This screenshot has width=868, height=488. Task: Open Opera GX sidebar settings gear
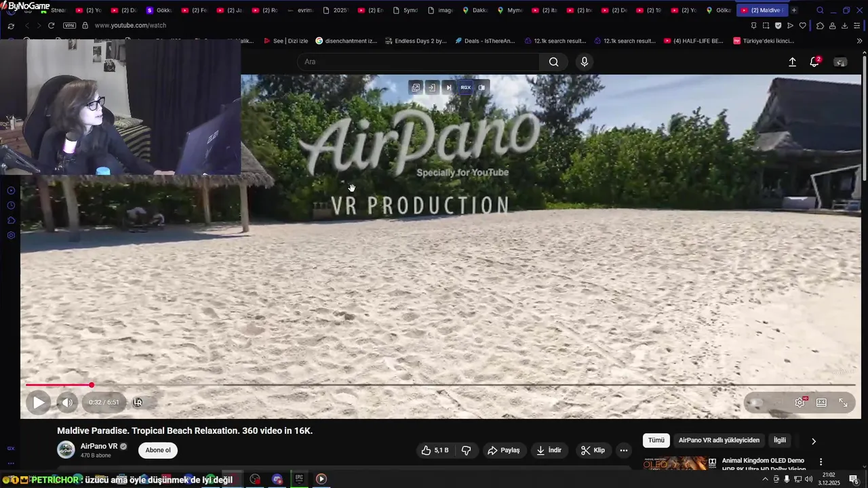tap(11, 235)
